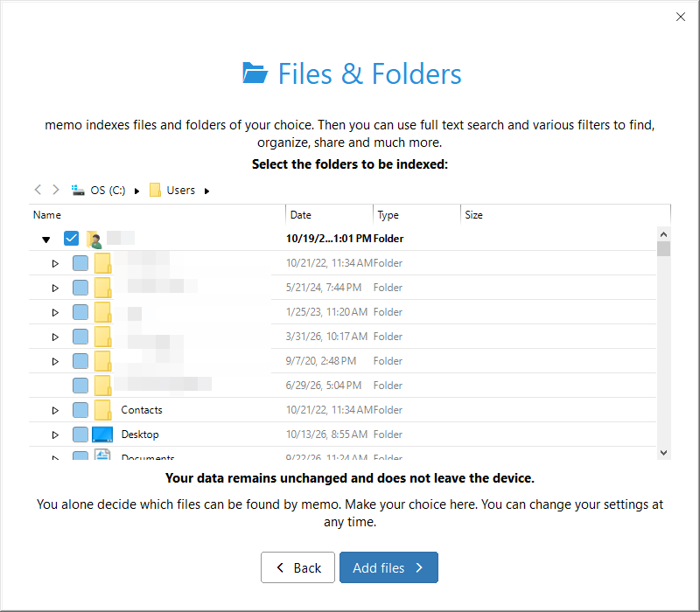This screenshot has width=700, height=612.
Task: Click folder icon dated 6/29/26
Action: coord(102,386)
